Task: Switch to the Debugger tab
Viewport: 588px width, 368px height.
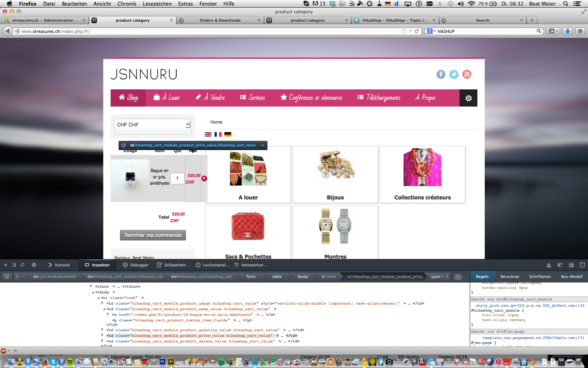Action: [x=136, y=265]
